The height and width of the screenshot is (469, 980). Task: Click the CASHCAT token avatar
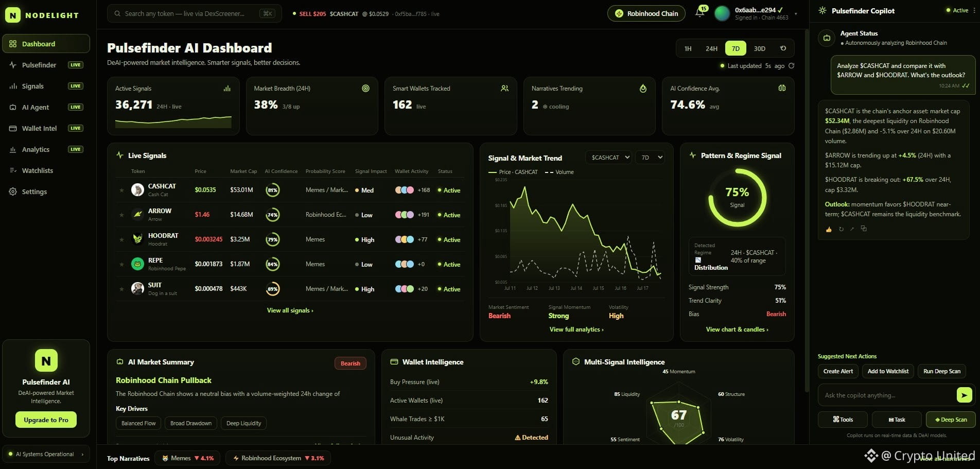(x=137, y=190)
